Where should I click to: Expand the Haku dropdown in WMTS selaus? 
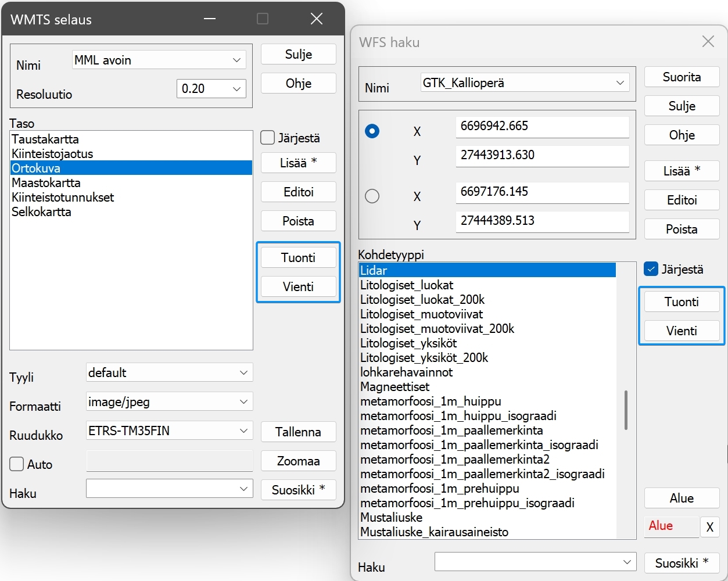pyautogui.click(x=169, y=489)
